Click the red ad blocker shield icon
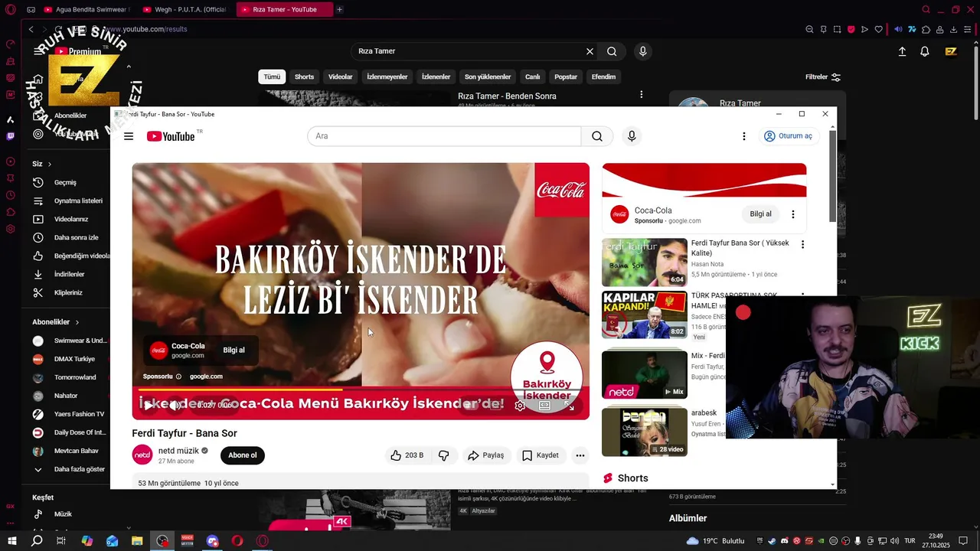 click(851, 29)
